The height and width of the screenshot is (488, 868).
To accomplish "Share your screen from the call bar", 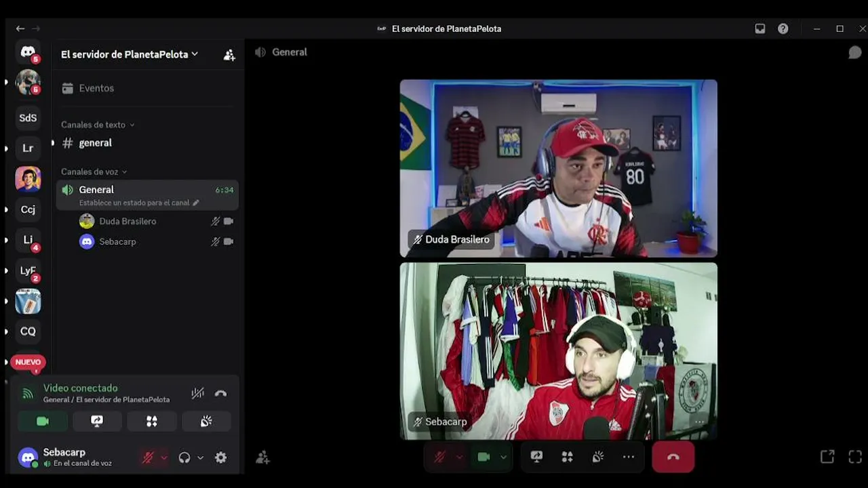I will 536,457.
